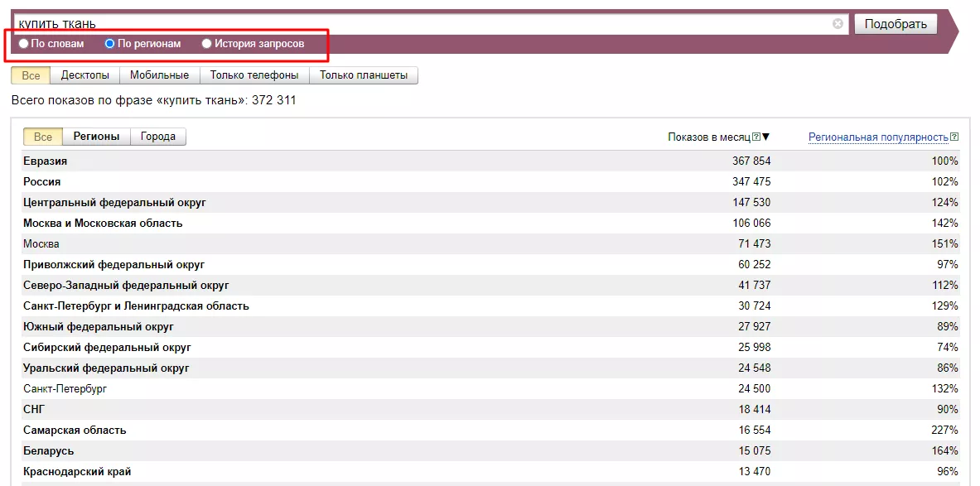The height and width of the screenshot is (486, 980).
Task: Select the По словам radio button
Action: coord(24,44)
